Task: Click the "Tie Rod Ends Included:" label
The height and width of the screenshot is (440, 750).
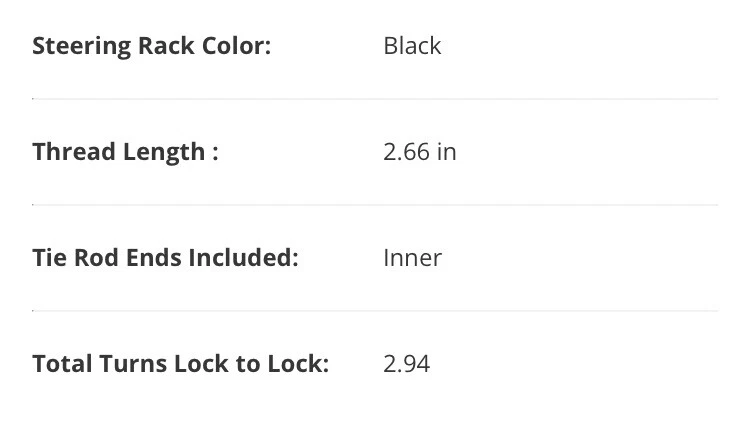Action: 165,258
